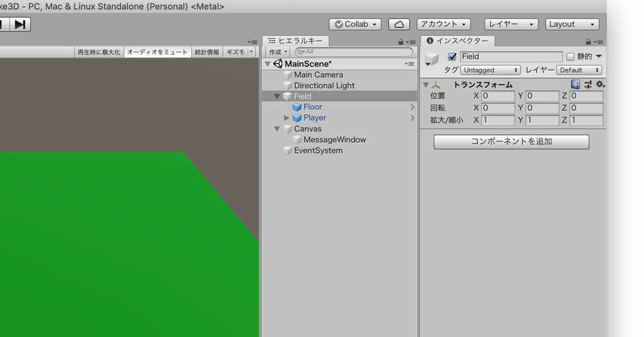The height and width of the screenshot is (337, 644).
Task: Click the Unity icon beside MainScene
Action: tap(278, 64)
